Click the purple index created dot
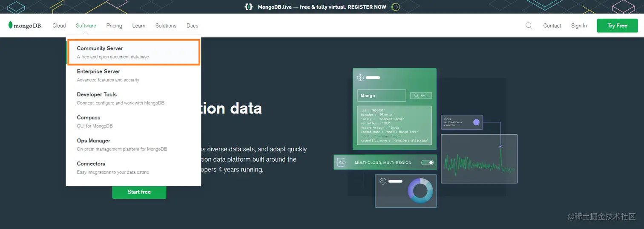 (x=476, y=122)
